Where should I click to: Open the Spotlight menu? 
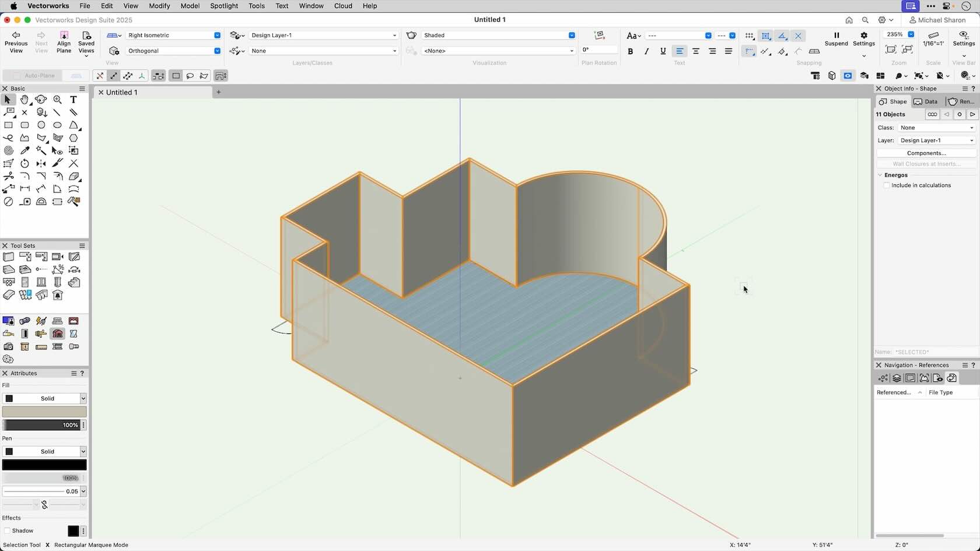point(224,6)
